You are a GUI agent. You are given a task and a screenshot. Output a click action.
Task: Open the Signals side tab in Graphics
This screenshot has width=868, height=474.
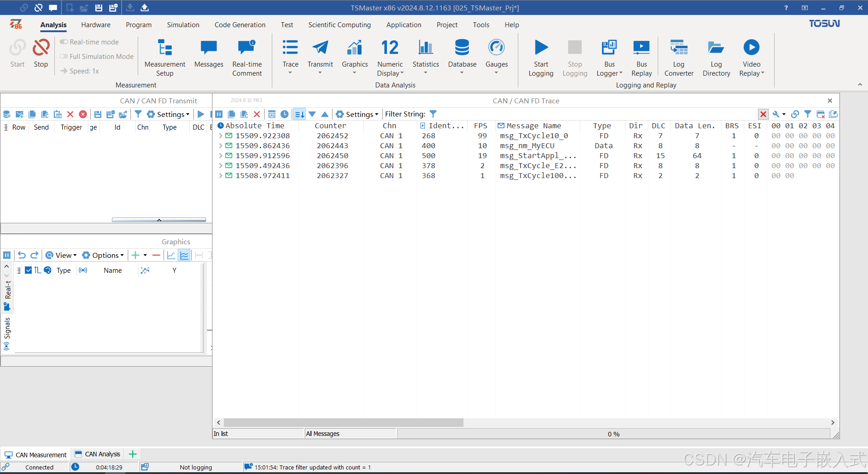click(x=7, y=334)
